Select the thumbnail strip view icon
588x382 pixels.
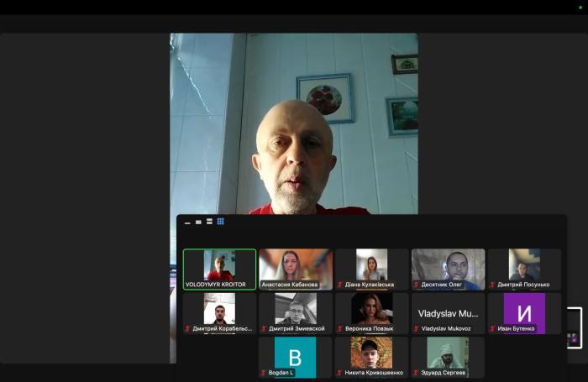tap(210, 222)
